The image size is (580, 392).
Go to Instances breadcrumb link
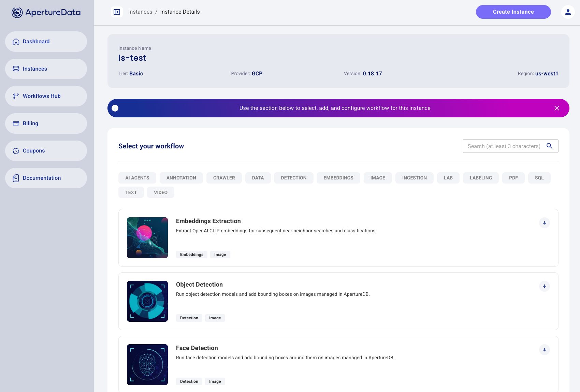click(x=140, y=12)
